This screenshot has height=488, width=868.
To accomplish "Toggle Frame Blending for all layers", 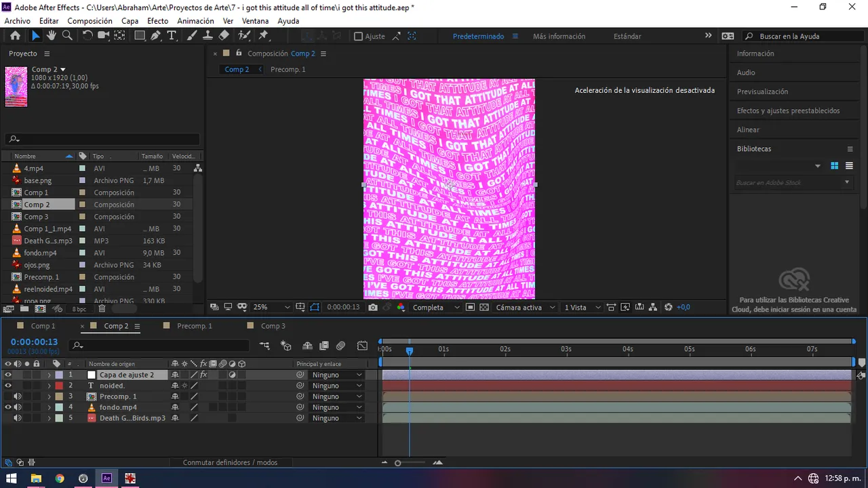I will tap(323, 346).
